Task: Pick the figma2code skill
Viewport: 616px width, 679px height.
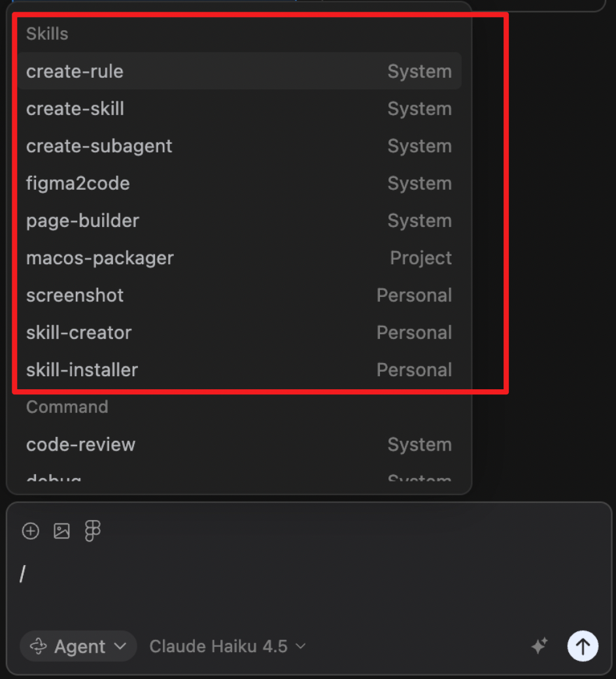Action: click(239, 183)
